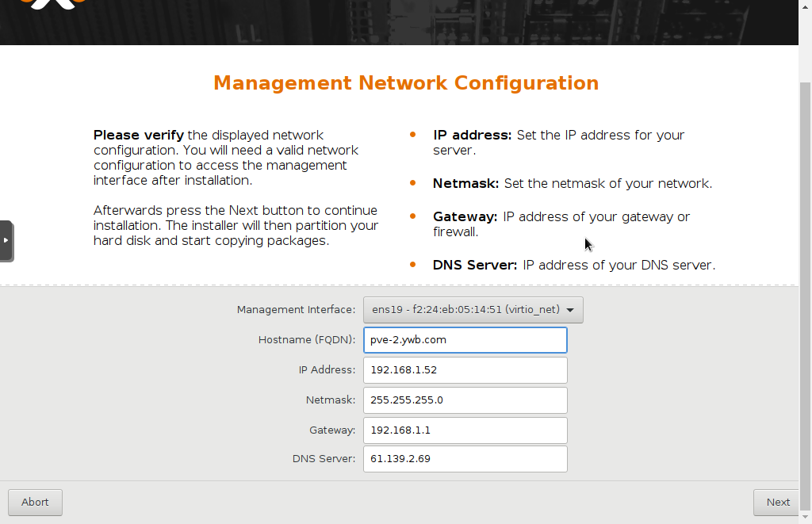Click the Management Network Configuration heading

coord(405,82)
